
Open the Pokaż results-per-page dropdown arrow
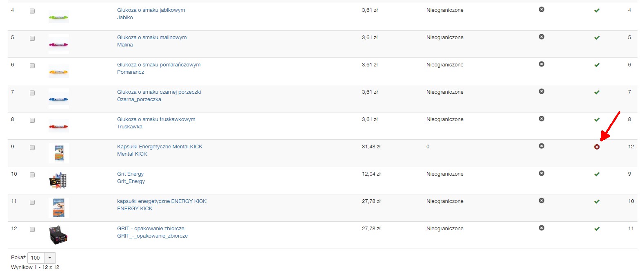(x=50, y=258)
